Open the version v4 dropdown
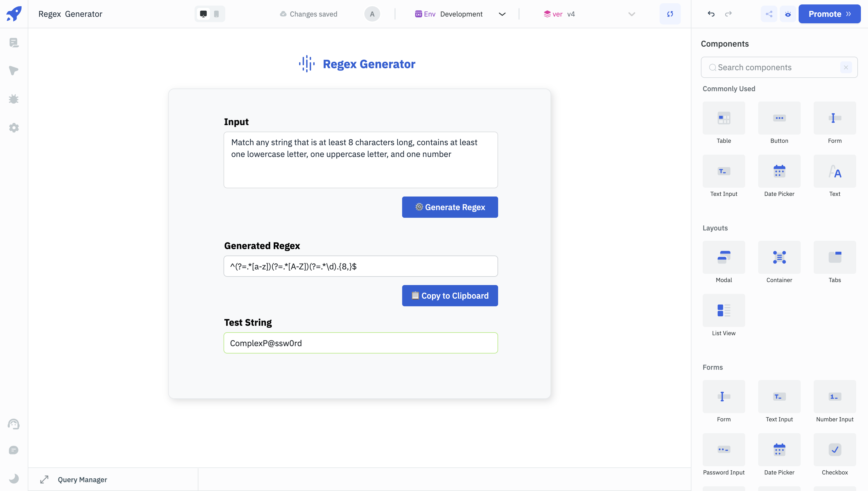The image size is (868, 491). [x=590, y=14]
